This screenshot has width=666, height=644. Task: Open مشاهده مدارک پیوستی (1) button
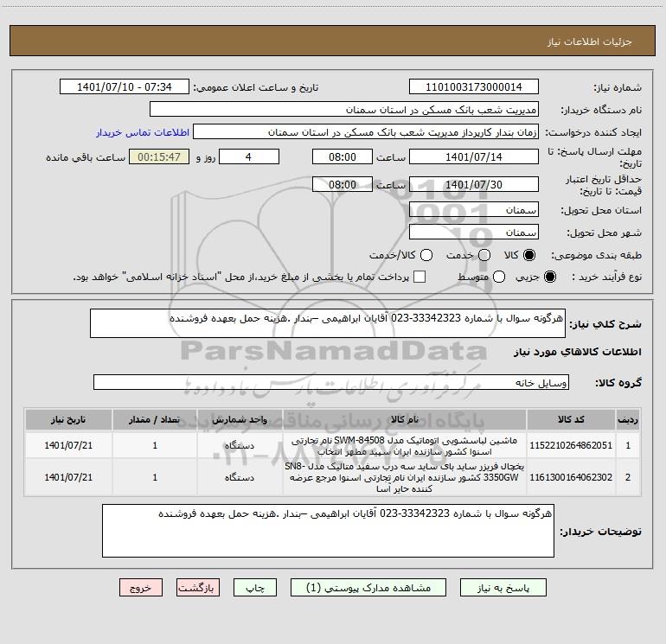tap(368, 588)
